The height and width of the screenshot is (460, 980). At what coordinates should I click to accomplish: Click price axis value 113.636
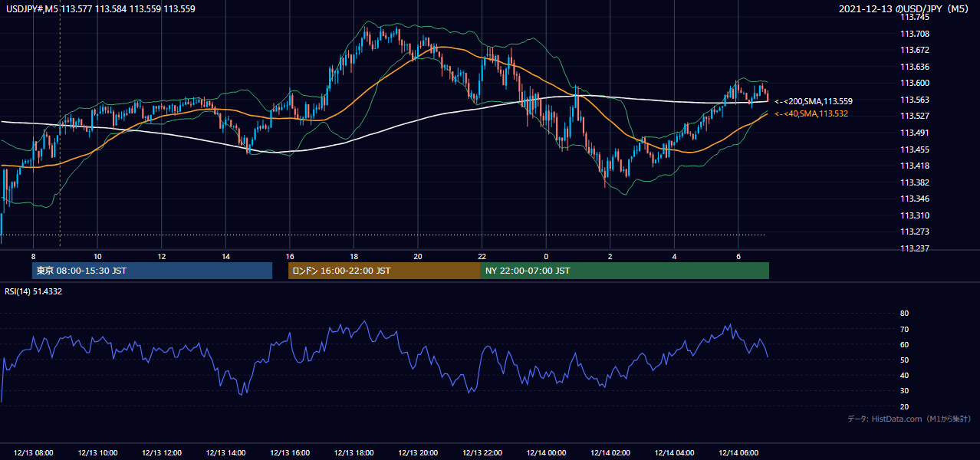click(914, 67)
